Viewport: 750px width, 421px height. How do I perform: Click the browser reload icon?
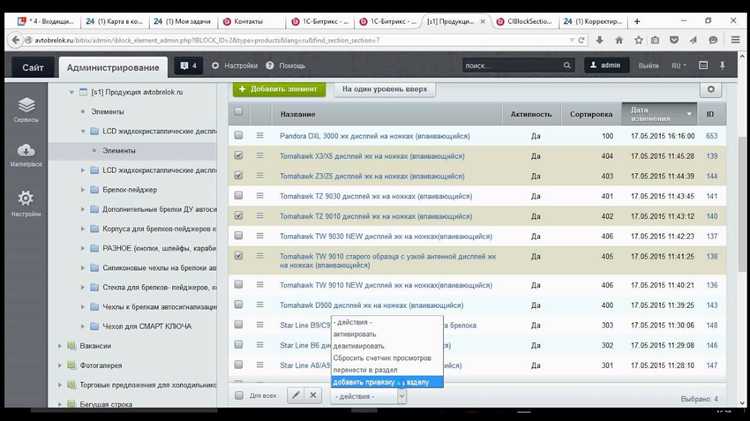click(x=582, y=40)
